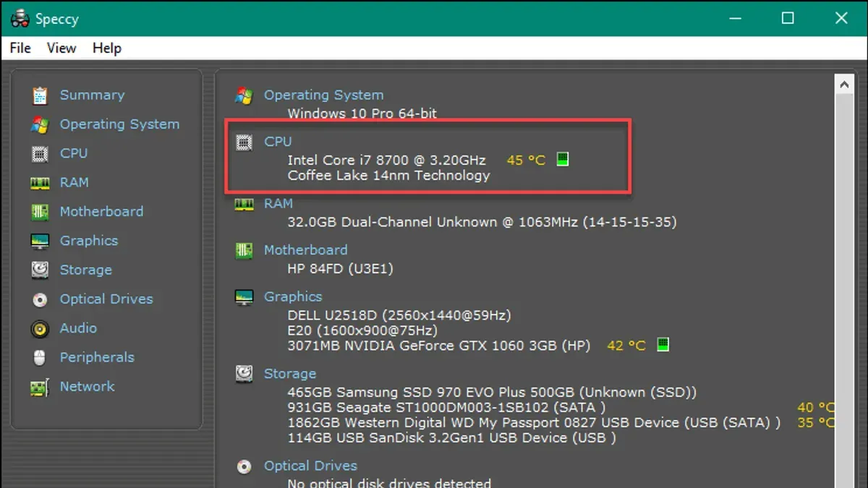
Task: Click the chip icon beside CPU heading
Action: pos(244,142)
